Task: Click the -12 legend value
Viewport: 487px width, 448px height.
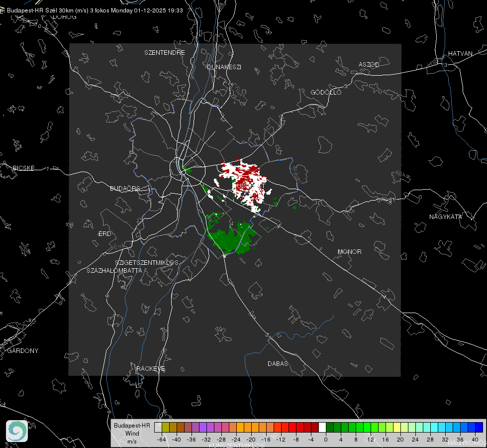Action: point(281,440)
